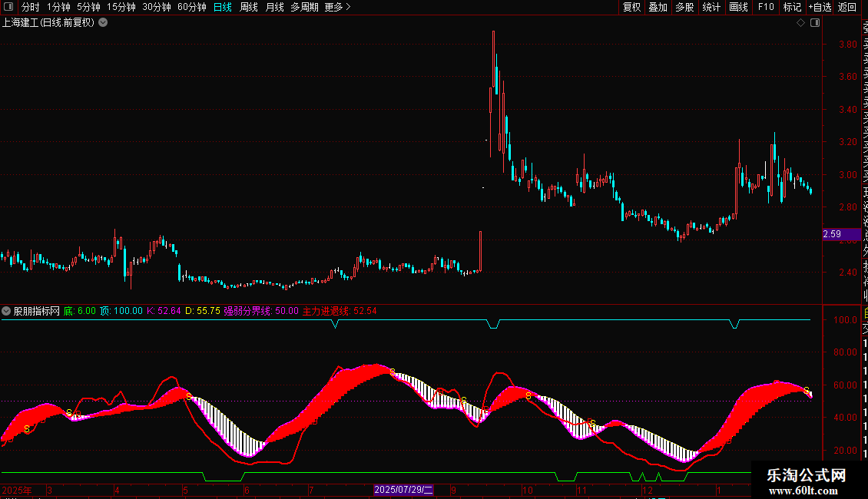Open the 画线 drawing tools
Image resolution: width=868 pixels, height=499 pixels.
tap(738, 7)
